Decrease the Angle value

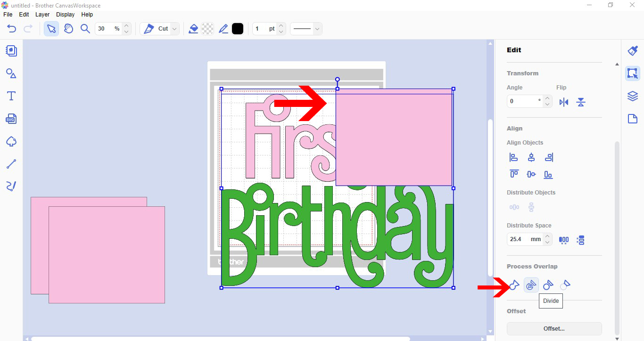tap(547, 104)
